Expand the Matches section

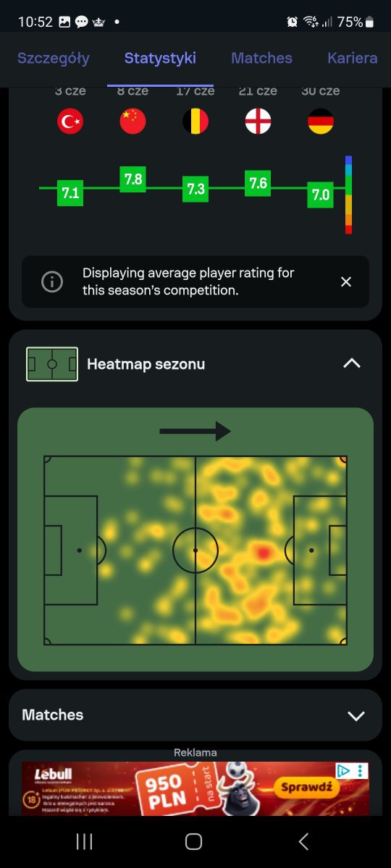coord(356,715)
